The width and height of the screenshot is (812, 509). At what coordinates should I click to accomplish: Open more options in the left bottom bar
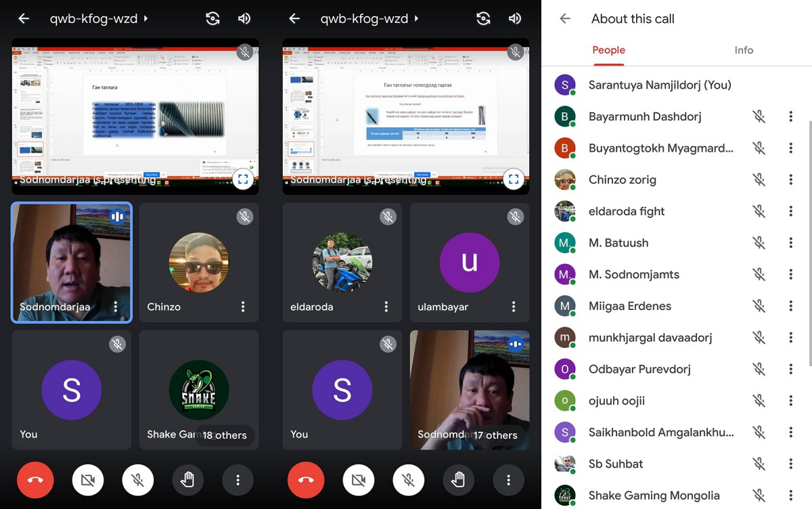coord(238,480)
